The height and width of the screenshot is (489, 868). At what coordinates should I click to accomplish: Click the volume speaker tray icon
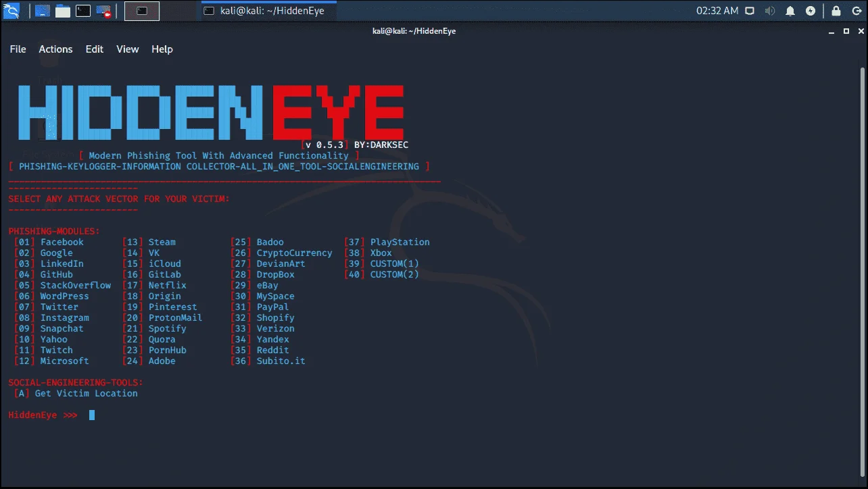[x=770, y=11]
